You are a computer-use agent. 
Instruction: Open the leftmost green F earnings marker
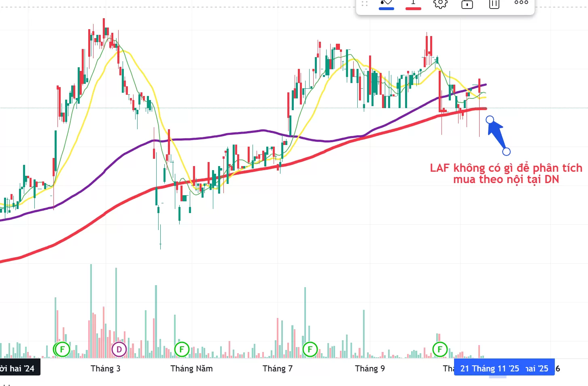(x=62, y=349)
